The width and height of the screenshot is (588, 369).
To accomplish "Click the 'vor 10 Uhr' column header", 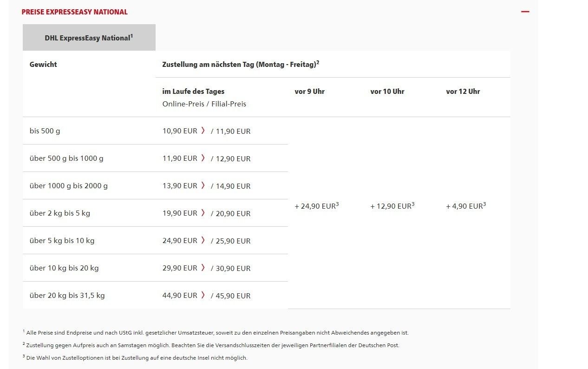I will pos(387,92).
